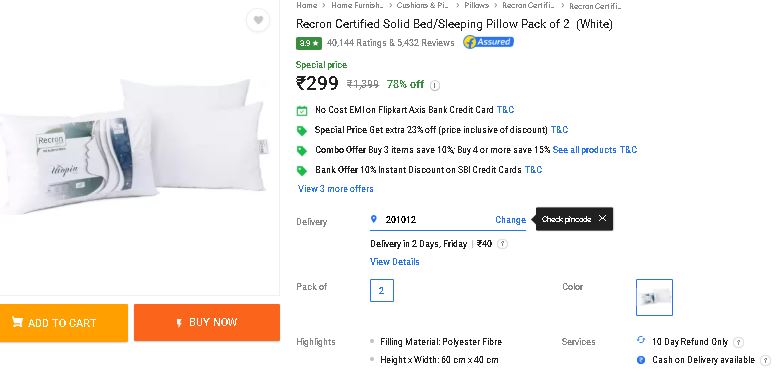Image resolution: width=782 pixels, height=373 pixels.
Task: Click ADD TO CART button
Action: coord(64,323)
